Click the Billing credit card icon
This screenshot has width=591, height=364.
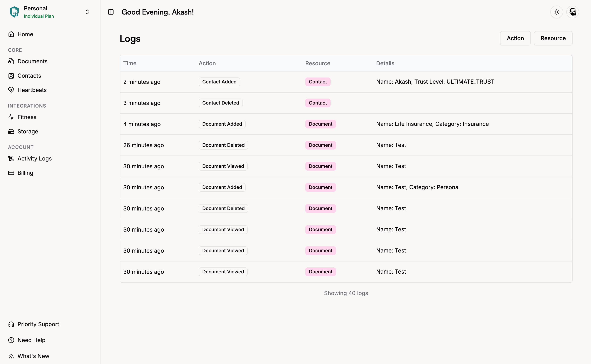[x=11, y=173]
